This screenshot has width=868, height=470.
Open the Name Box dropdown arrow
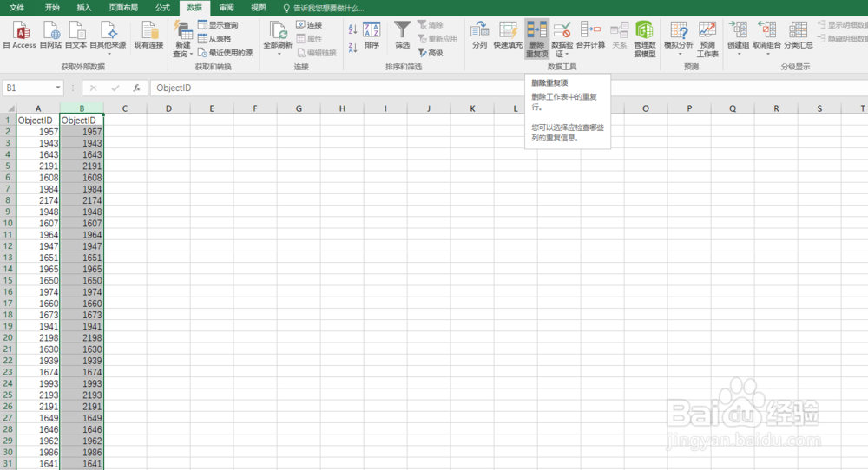point(57,88)
